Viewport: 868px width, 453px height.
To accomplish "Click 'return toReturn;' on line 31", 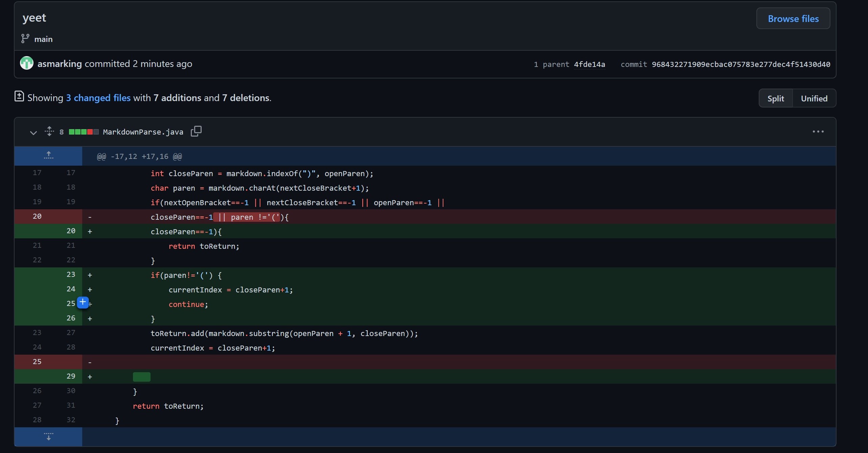I will pyautogui.click(x=168, y=406).
